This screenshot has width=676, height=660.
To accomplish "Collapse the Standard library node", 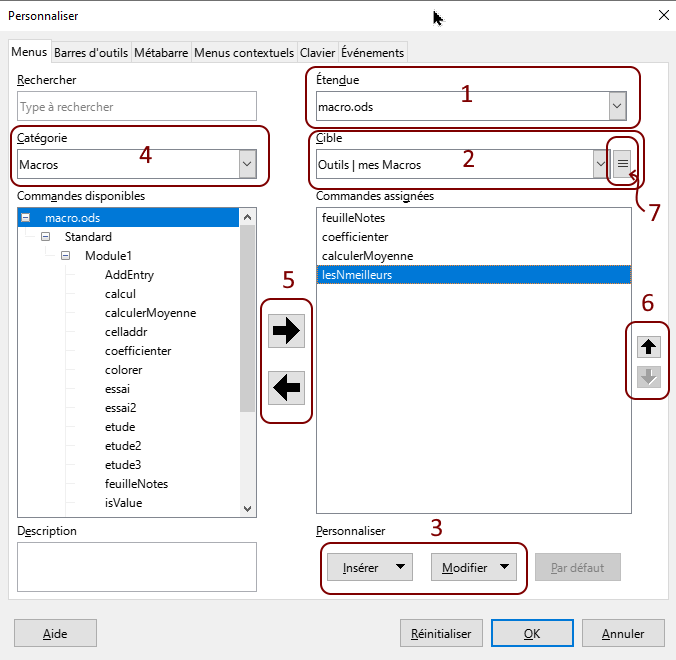I will pyautogui.click(x=46, y=237).
